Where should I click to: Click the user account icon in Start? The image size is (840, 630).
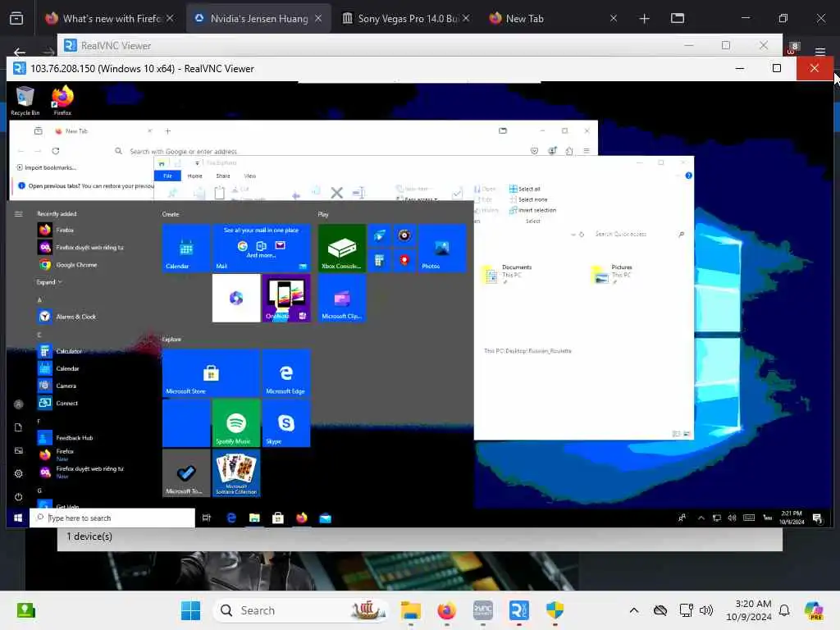click(18, 404)
